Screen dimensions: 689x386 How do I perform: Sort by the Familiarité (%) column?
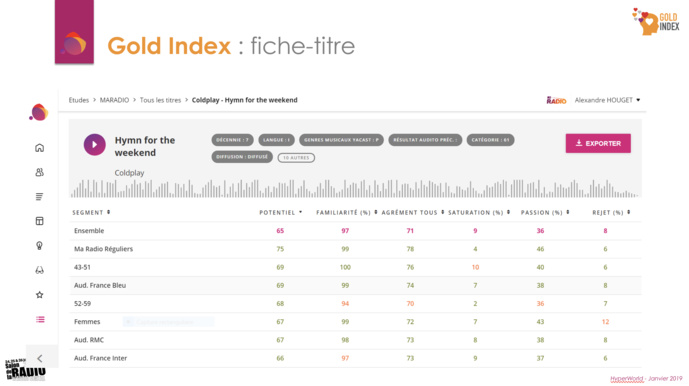tap(347, 212)
